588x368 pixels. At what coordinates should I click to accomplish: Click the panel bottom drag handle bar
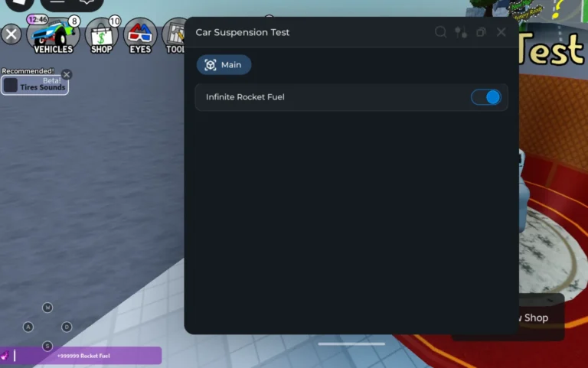(x=351, y=344)
